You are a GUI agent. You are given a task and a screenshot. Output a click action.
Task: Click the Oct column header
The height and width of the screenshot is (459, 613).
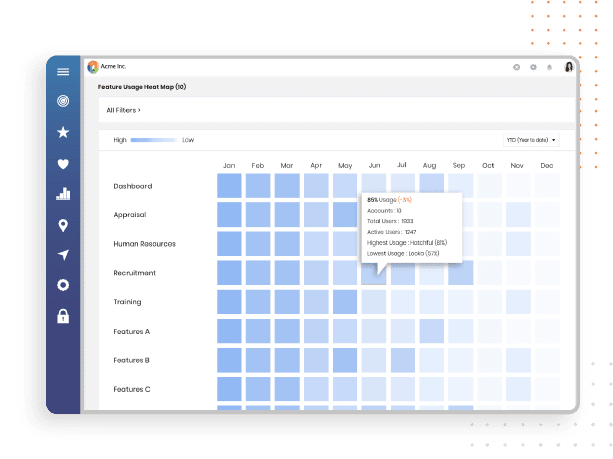[x=488, y=166]
